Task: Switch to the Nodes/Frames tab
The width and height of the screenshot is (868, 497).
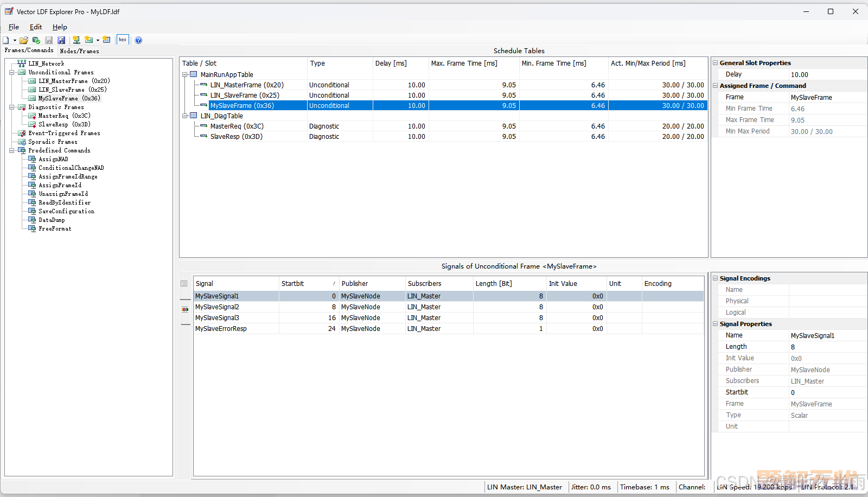Action: [x=80, y=51]
